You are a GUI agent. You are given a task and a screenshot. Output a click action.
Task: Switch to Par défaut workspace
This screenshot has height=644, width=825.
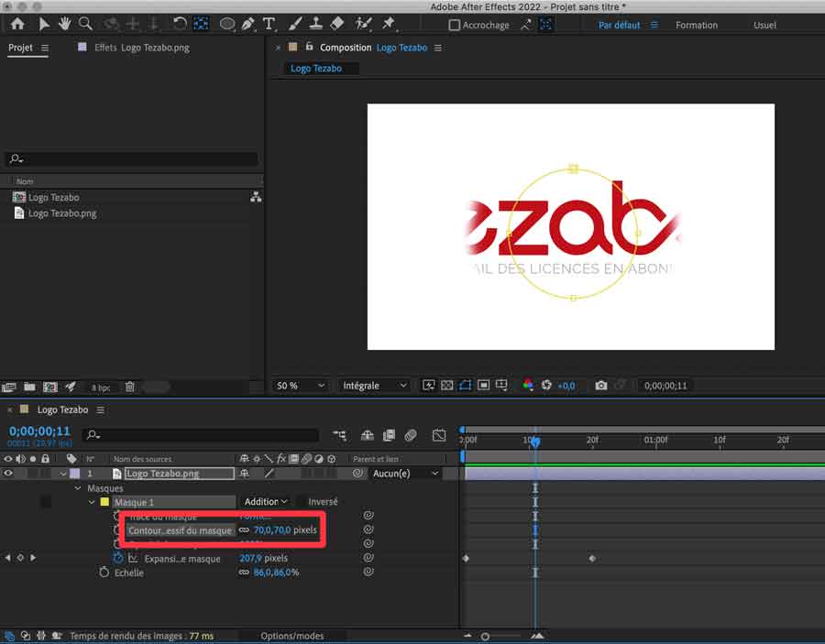pos(620,26)
